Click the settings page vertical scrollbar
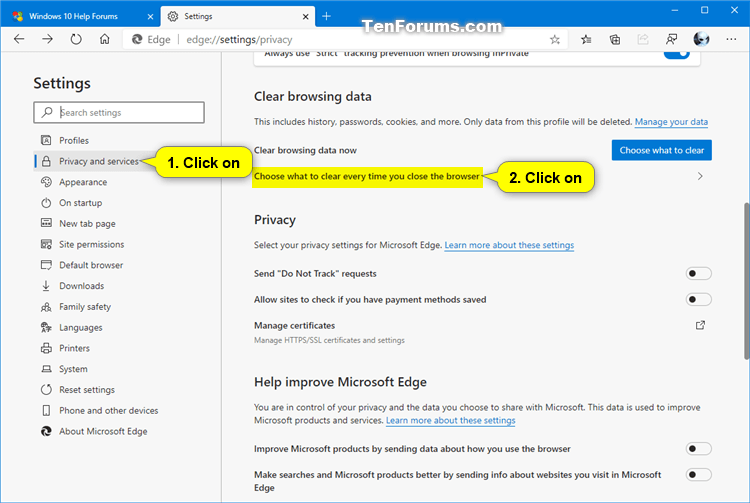750x503 pixels. [x=746, y=281]
